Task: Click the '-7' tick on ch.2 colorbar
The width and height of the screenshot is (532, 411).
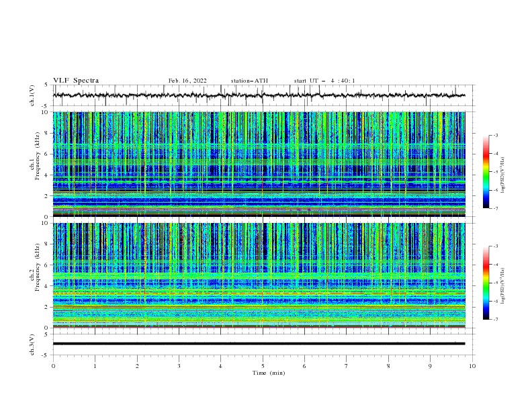Action: (496, 320)
